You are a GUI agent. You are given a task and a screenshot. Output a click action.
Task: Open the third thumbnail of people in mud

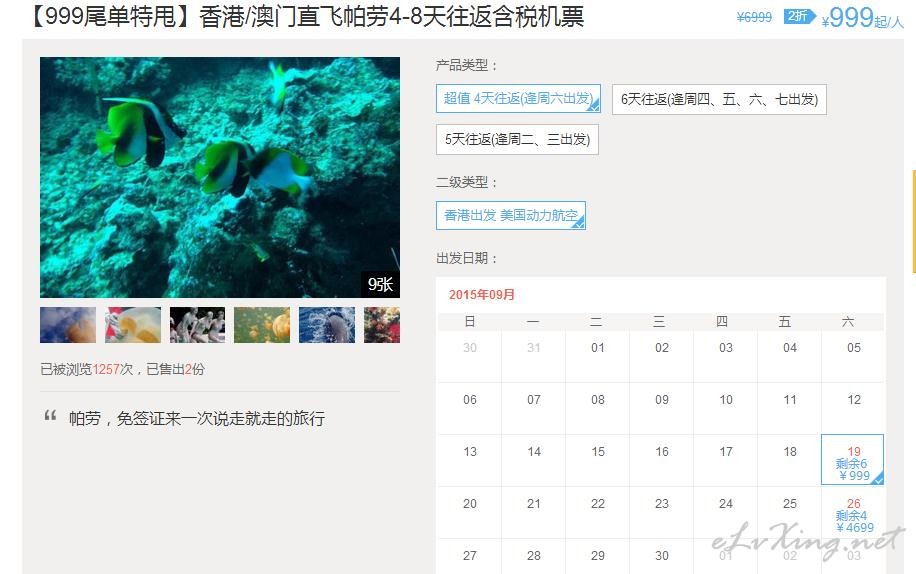pos(197,325)
